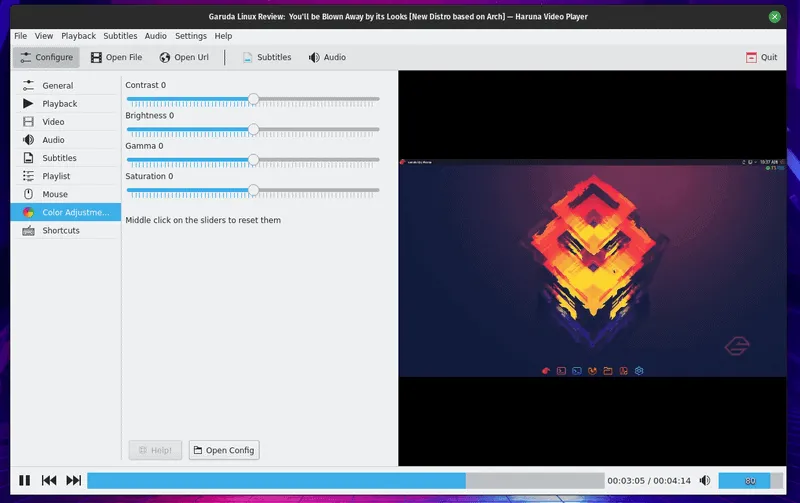
Task: Click the Brightness slider handle
Action: (x=253, y=129)
